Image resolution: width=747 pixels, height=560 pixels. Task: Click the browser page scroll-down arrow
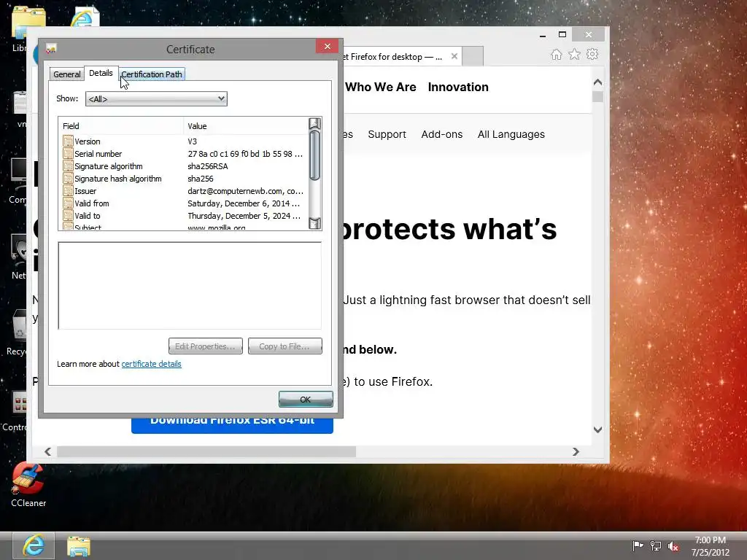pyautogui.click(x=598, y=429)
